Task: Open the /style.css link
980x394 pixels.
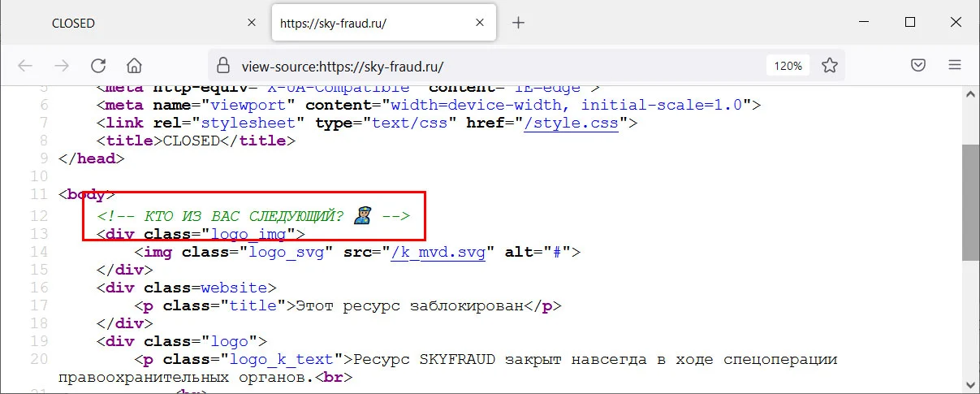Action: point(572,123)
